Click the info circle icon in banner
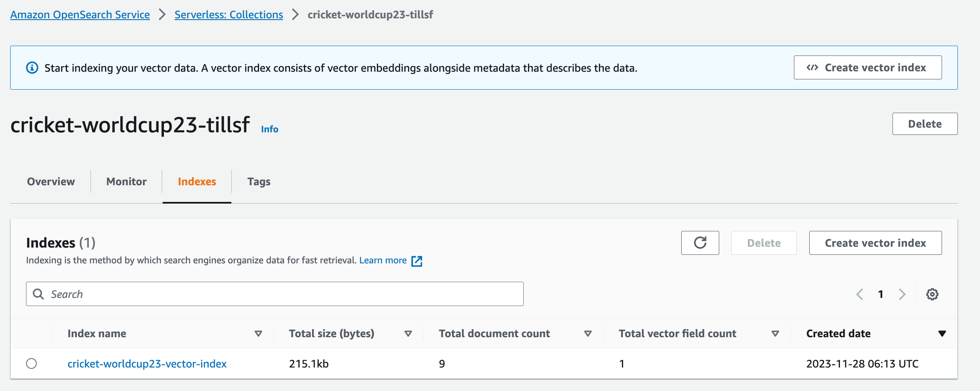Screen dimensions: 980x391 pos(32,68)
